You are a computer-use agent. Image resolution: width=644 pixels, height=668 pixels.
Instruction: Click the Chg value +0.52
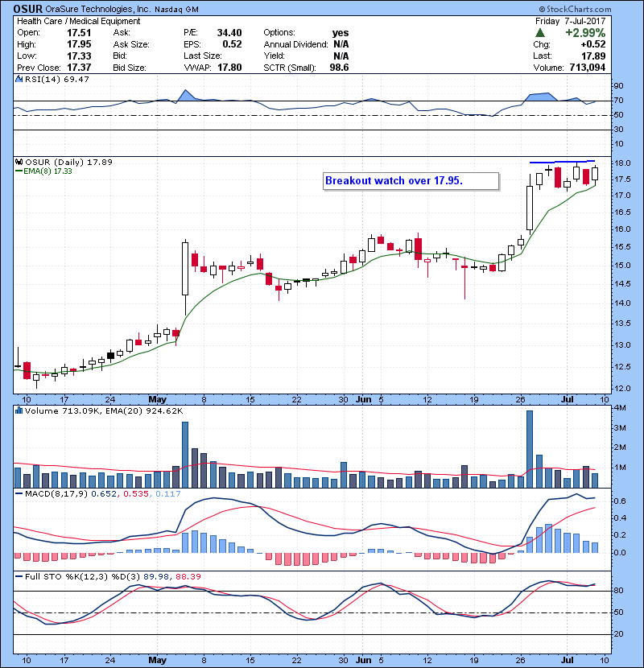(592, 44)
